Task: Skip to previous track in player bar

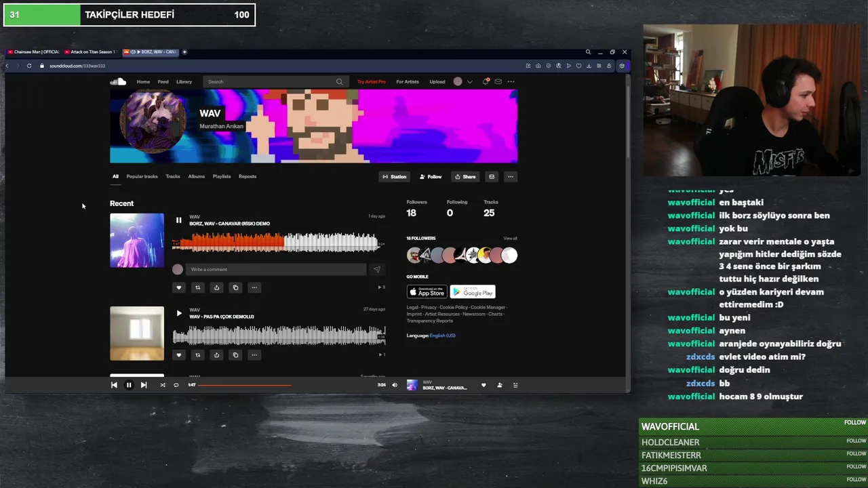Action: [x=114, y=385]
